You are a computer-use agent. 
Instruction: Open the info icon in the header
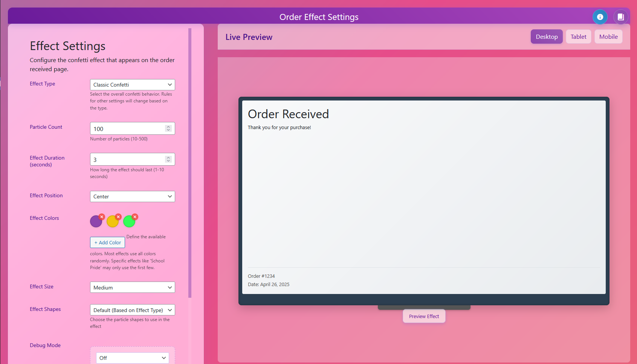coord(600,17)
